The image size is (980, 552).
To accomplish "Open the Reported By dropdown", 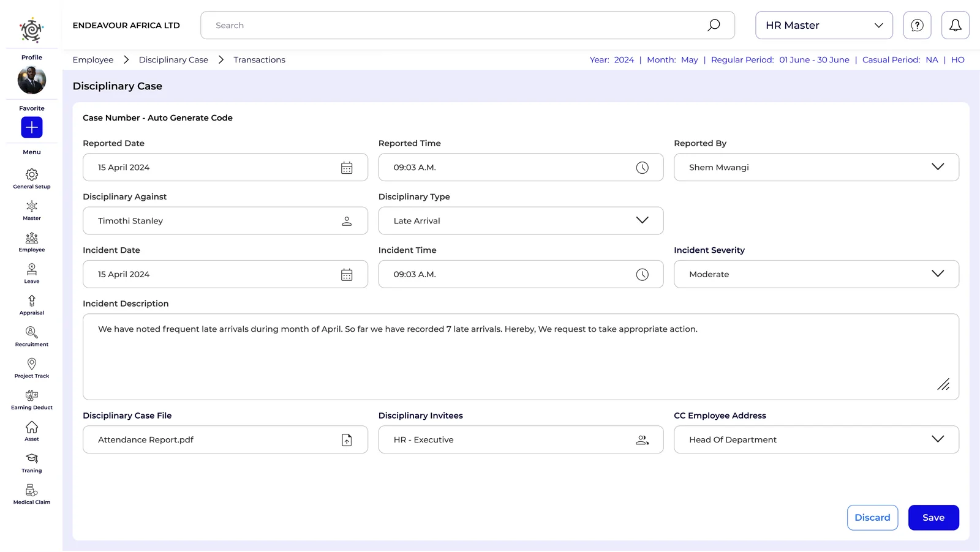I will pos(816,167).
